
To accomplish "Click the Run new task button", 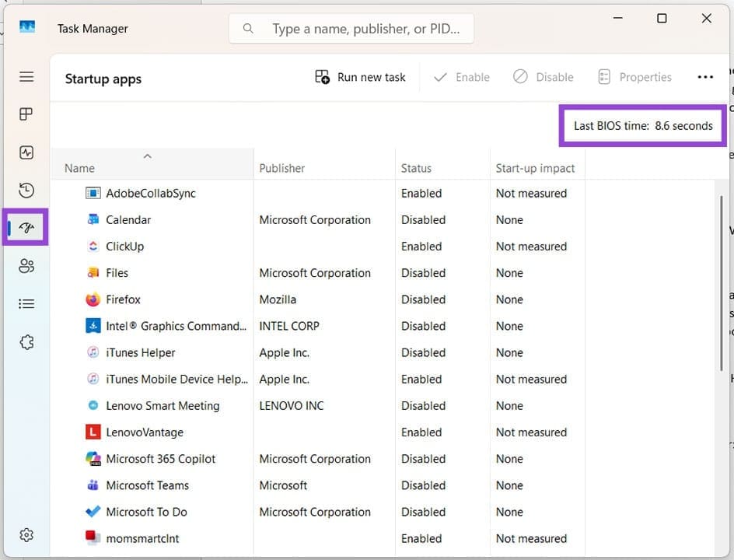I will 360,77.
